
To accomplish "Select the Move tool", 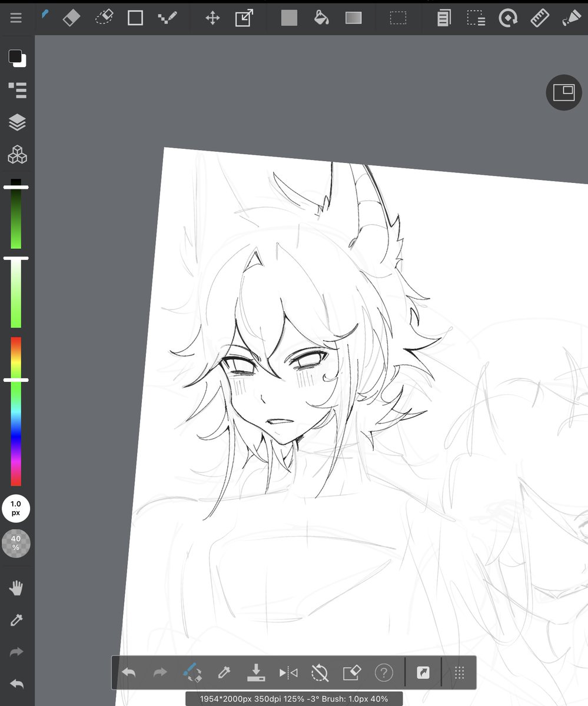I will coord(212,18).
